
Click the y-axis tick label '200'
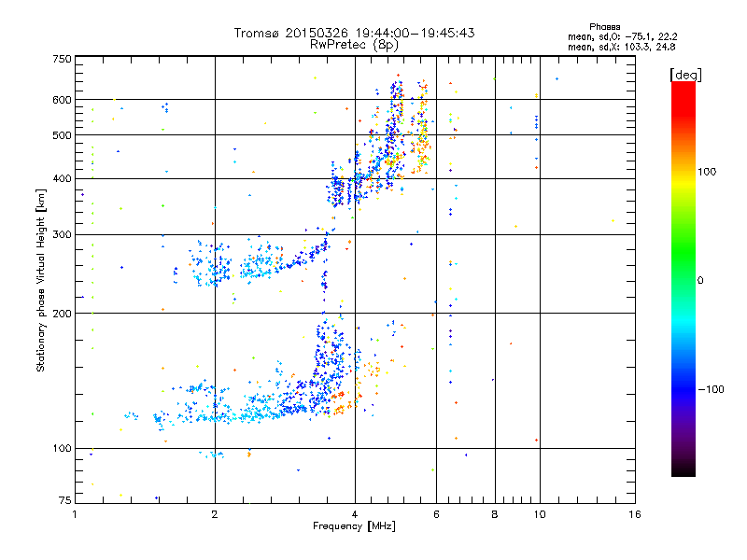62,314
